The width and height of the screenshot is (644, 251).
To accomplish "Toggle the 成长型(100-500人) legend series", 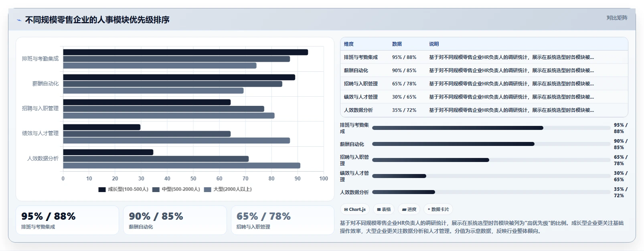I will tap(124, 189).
